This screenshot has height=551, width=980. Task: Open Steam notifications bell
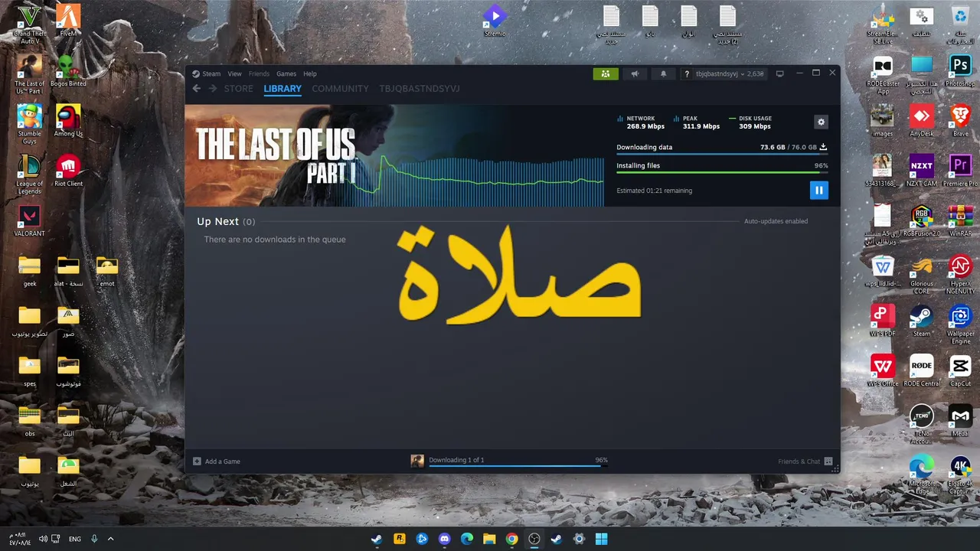[663, 73]
